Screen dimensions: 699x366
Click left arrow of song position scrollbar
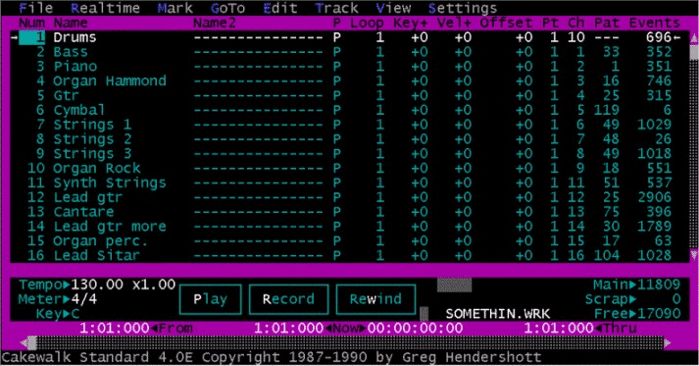(24, 342)
